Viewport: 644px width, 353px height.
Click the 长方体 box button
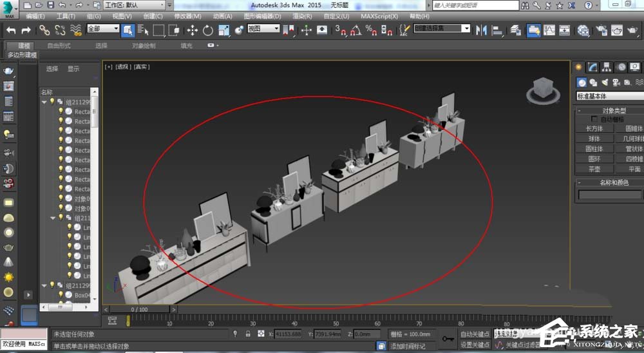point(593,128)
